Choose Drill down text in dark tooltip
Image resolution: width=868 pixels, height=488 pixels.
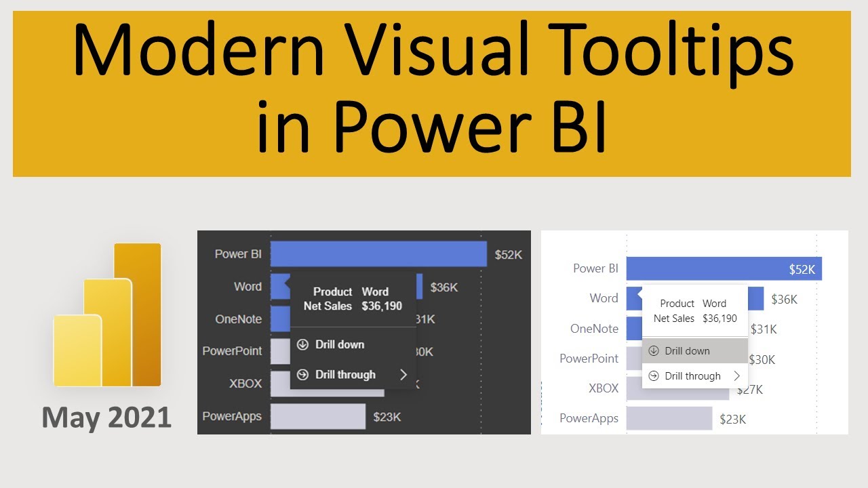(340, 345)
